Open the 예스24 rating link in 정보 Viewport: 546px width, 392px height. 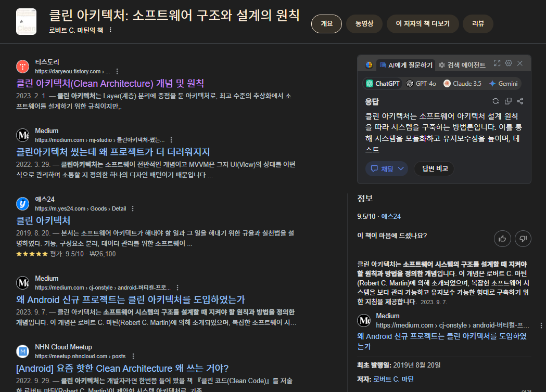[391, 216]
